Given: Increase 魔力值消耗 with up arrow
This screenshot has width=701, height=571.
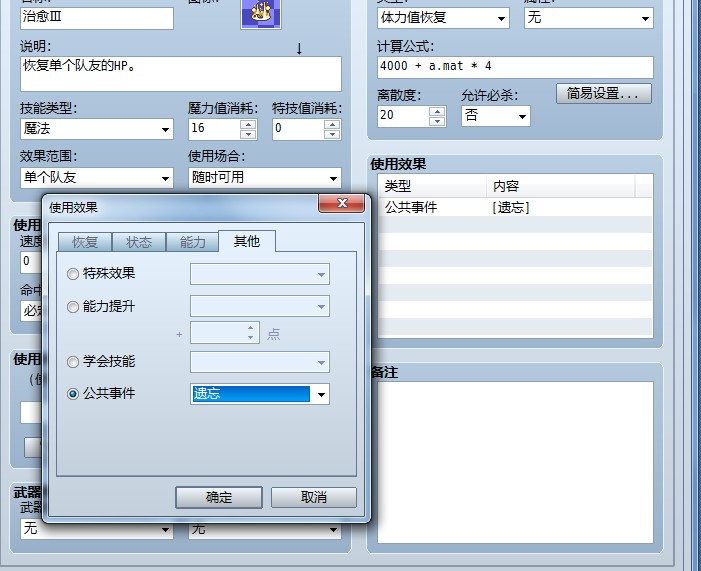Looking at the screenshot, I should pyautogui.click(x=248, y=124).
